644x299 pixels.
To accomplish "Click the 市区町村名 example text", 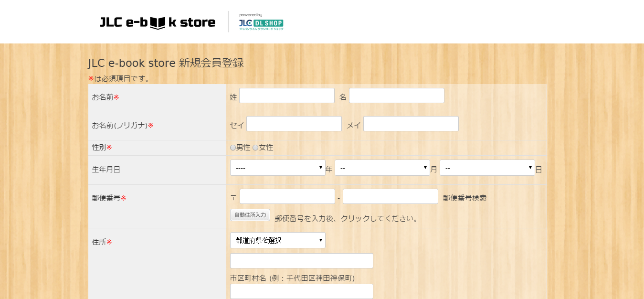I will coord(292,278).
